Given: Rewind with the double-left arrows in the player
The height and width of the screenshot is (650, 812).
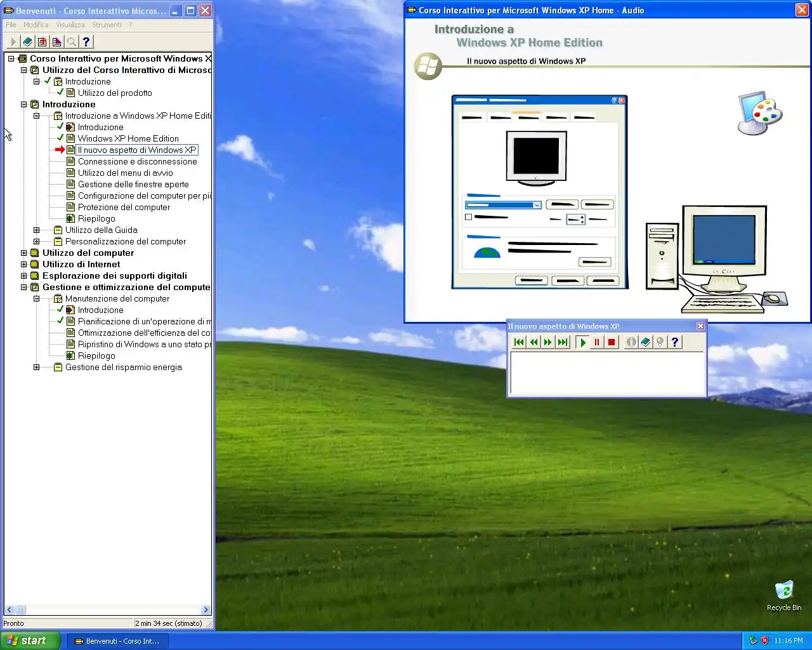Looking at the screenshot, I should click(534, 342).
